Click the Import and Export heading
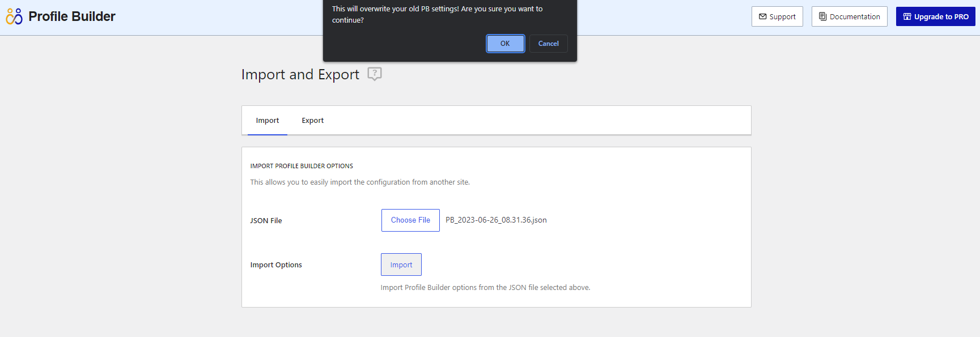This screenshot has width=980, height=337. coord(300,75)
